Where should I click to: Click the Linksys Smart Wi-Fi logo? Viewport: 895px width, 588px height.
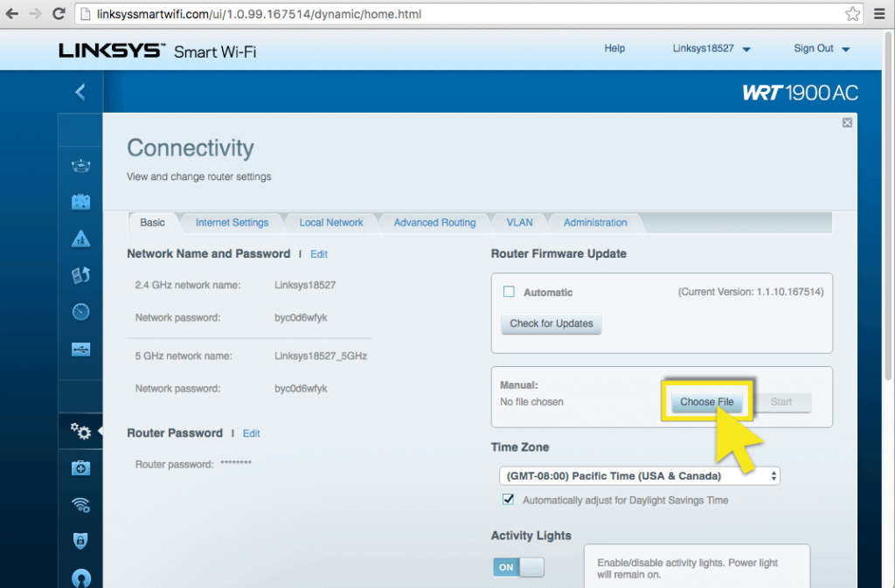pyautogui.click(x=157, y=52)
